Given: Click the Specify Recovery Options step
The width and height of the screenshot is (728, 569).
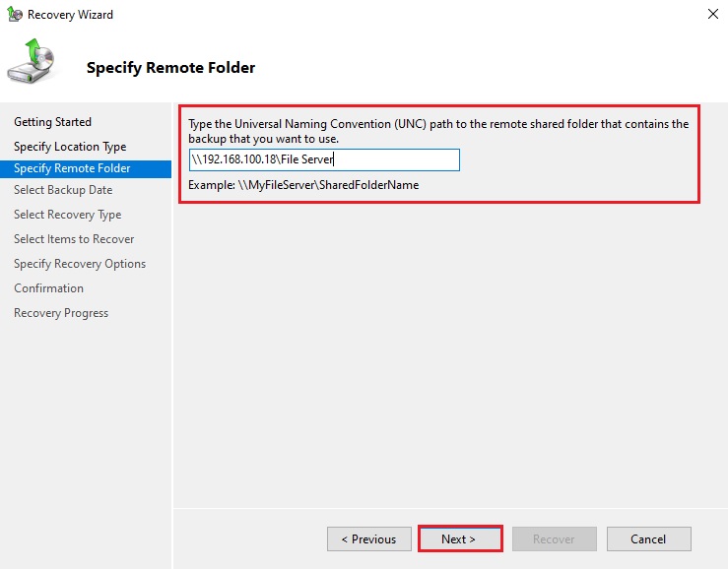Looking at the screenshot, I should click(x=80, y=264).
